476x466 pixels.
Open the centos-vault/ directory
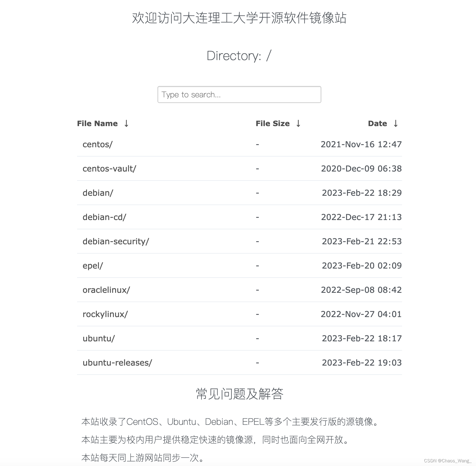[x=109, y=168]
